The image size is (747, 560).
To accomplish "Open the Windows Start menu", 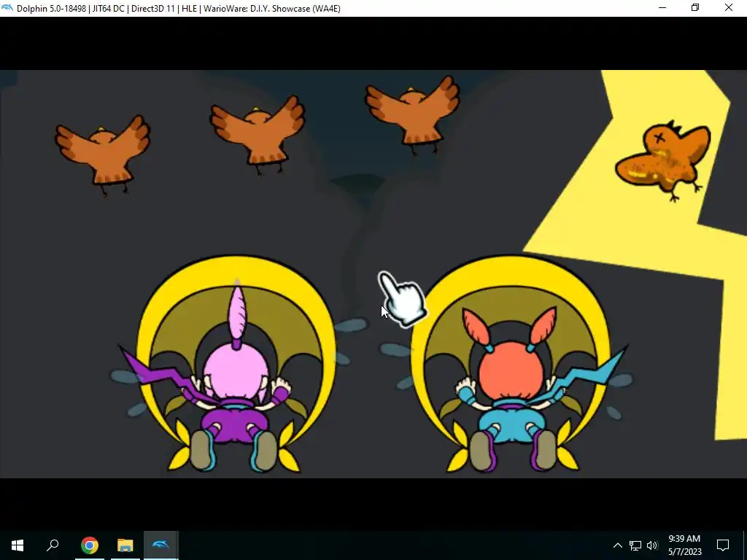I will [x=18, y=545].
